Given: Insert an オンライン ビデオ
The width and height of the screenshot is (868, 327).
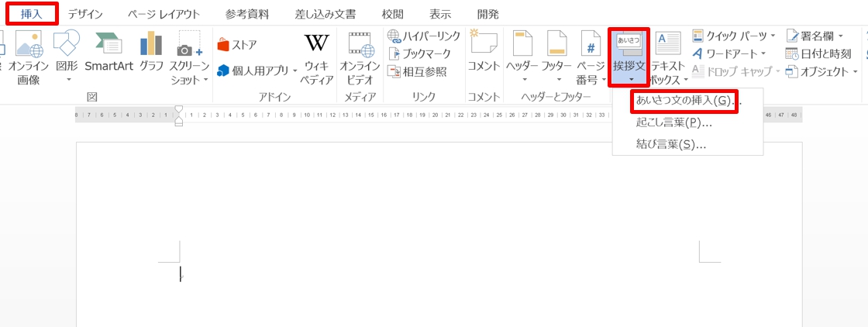Looking at the screenshot, I should (359, 46).
